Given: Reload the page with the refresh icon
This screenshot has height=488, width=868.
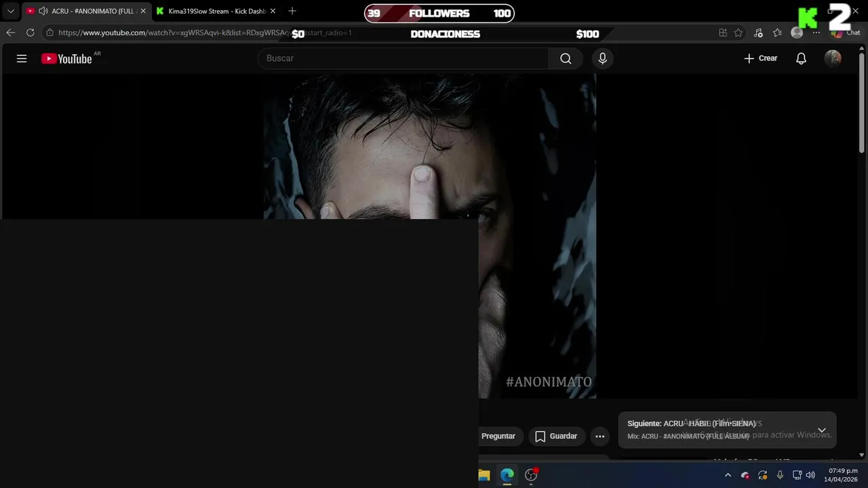Looking at the screenshot, I should coord(30,33).
